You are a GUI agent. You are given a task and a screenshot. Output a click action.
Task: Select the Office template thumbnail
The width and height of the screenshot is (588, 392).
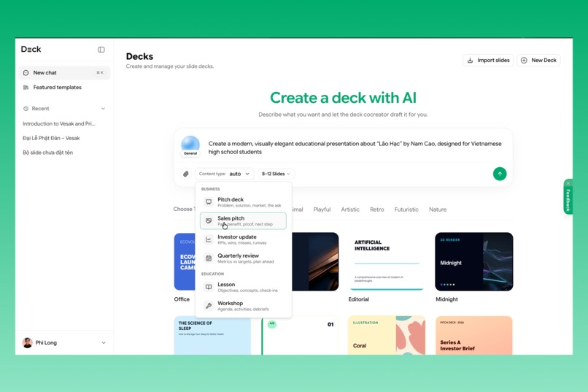click(185, 261)
